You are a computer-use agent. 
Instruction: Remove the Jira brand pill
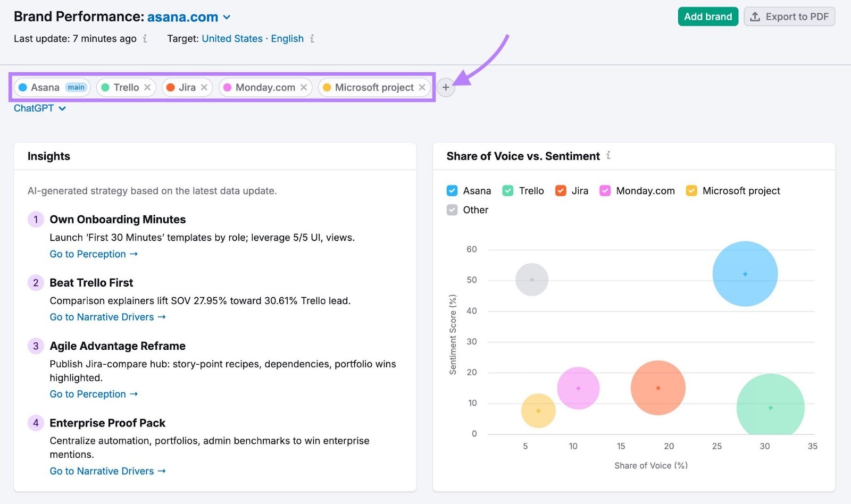coord(204,87)
